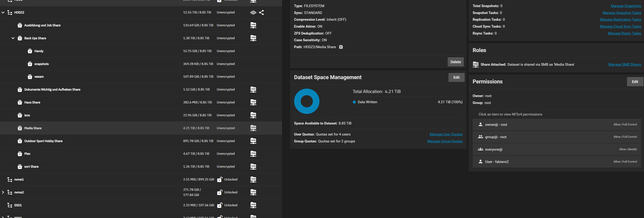Click the nvme1 pool tree icon

[10, 180]
